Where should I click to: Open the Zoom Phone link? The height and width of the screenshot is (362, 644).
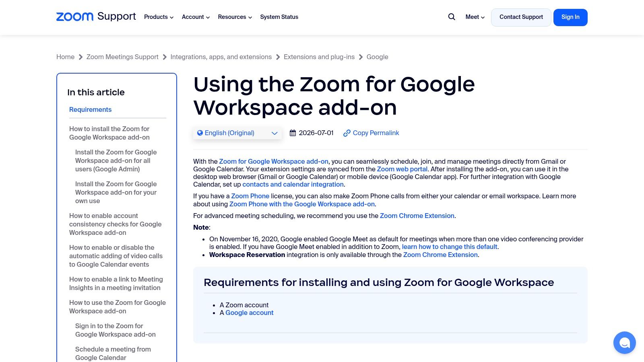250,196
